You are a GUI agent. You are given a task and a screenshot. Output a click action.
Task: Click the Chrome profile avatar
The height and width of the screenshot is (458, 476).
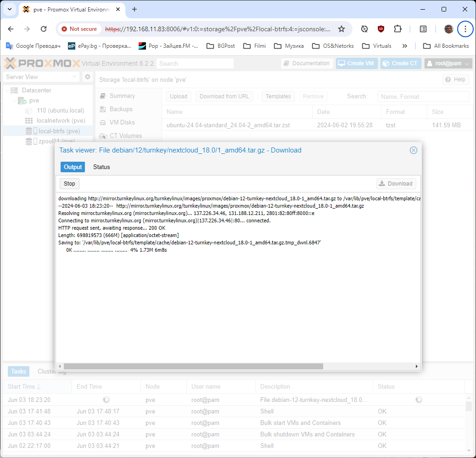pyautogui.click(x=448, y=29)
